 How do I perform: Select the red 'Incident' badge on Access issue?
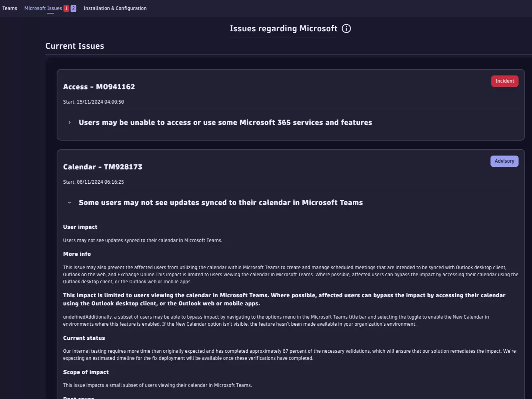click(x=505, y=81)
